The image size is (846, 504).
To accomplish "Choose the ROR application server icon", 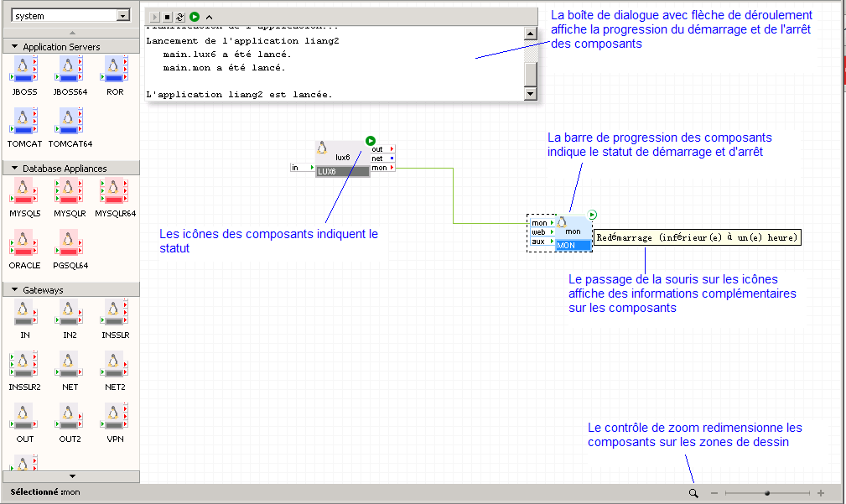I will click(x=114, y=69).
